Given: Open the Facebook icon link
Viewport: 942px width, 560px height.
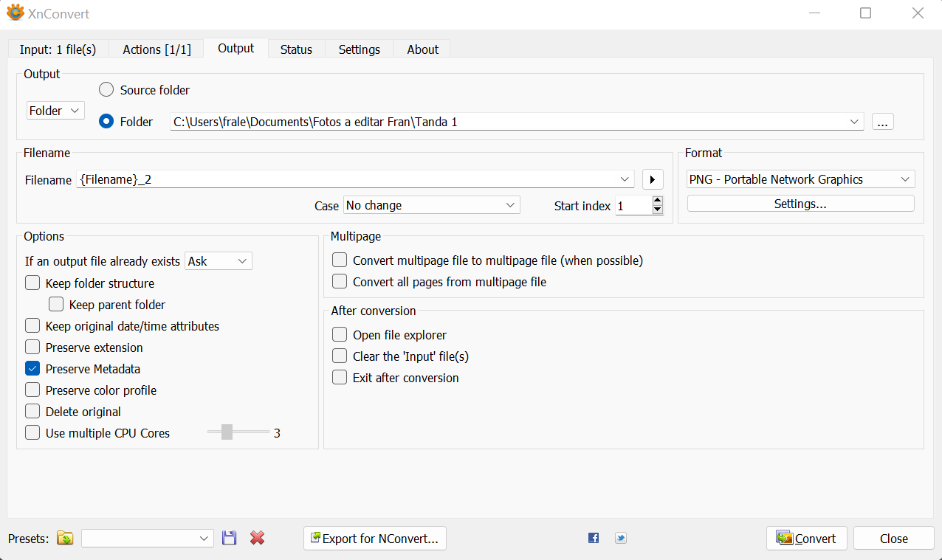Looking at the screenshot, I should 594,538.
